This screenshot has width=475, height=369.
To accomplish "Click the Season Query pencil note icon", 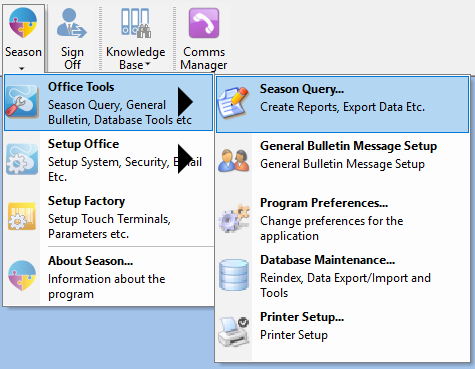I will tap(233, 103).
